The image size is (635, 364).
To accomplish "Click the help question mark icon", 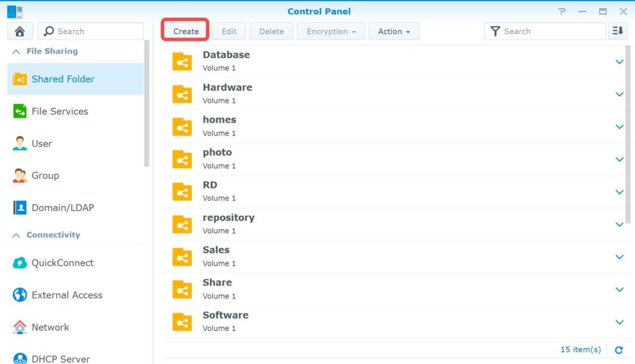I will tap(562, 12).
